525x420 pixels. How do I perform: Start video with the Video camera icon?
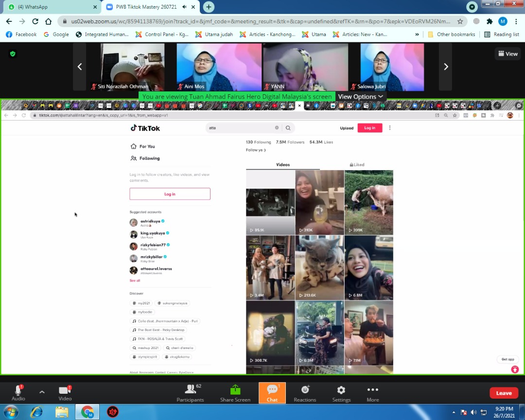click(65, 391)
